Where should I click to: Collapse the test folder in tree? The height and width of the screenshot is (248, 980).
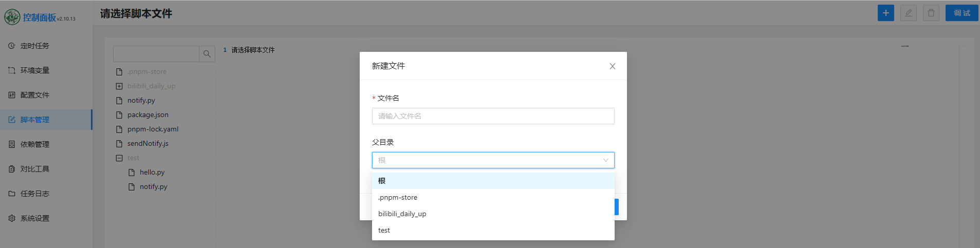pyautogui.click(x=119, y=158)
